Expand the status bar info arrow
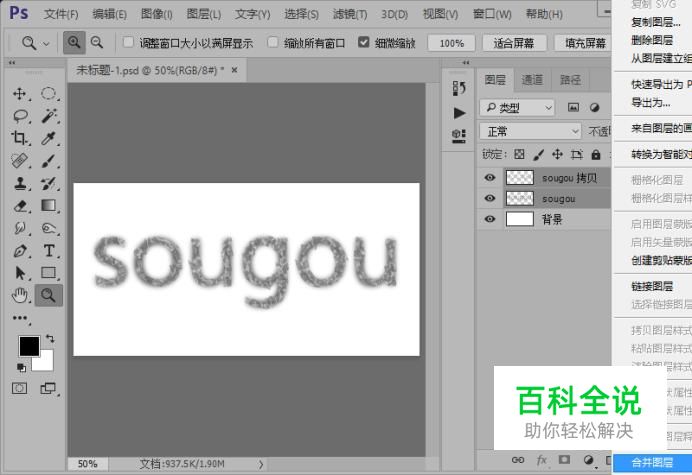This screenshot has height=475, width=692. tap(261, 464)
